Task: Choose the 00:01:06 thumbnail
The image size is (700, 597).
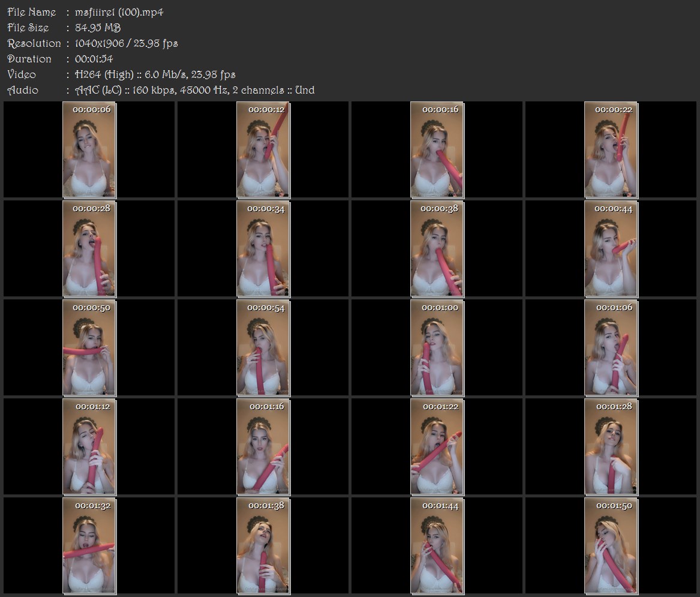Action: [x=611, y=348]
